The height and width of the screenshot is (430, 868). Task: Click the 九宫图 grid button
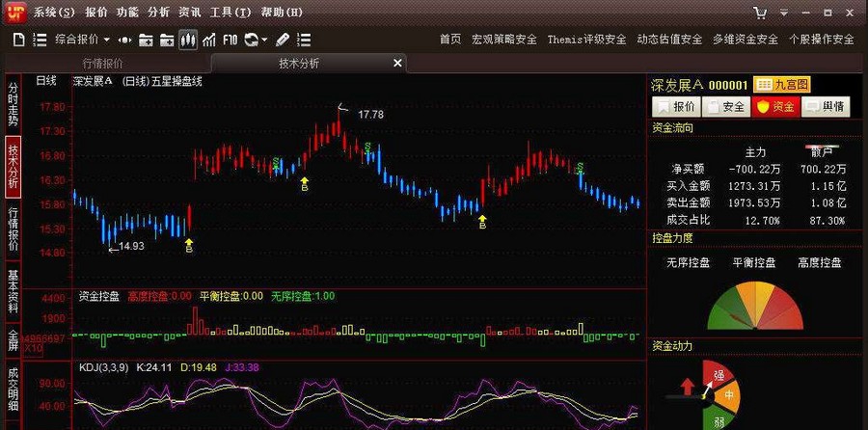pyautogui.click(x=782, y=85)
